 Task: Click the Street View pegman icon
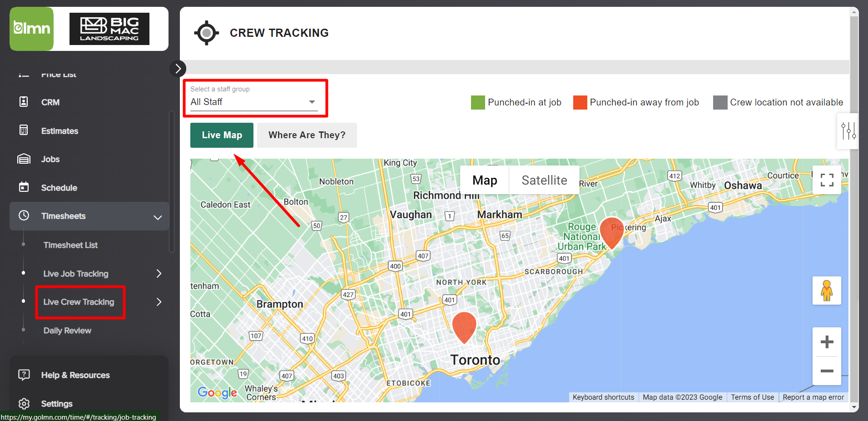pyautogui.click(x=827, y=291)
